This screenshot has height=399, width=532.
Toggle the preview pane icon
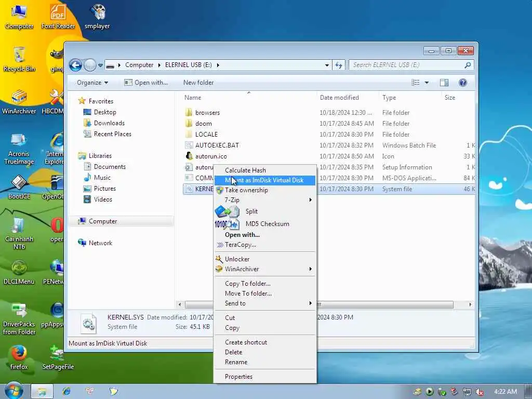click(x=444, y=83)
